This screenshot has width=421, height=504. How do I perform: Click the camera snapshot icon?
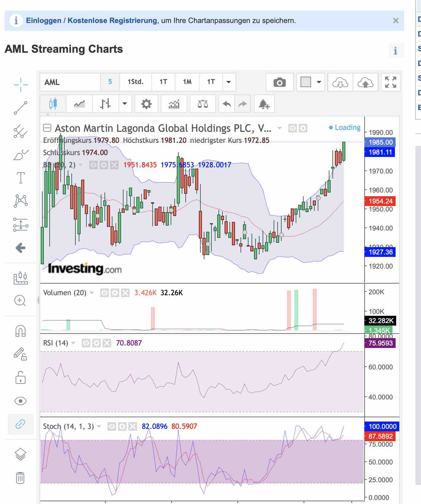pyautogui.click(x=279, y=82)
